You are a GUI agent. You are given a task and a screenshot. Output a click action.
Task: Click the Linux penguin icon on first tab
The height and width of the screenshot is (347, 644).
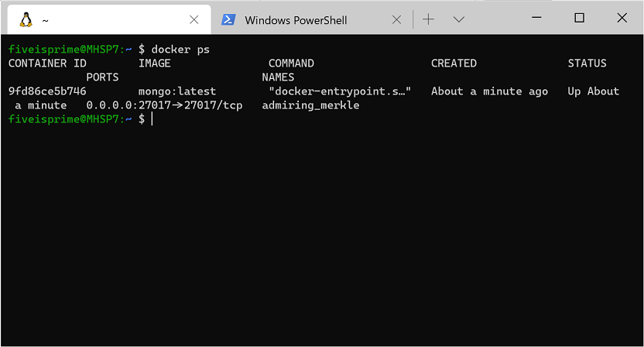pos(24,19)
